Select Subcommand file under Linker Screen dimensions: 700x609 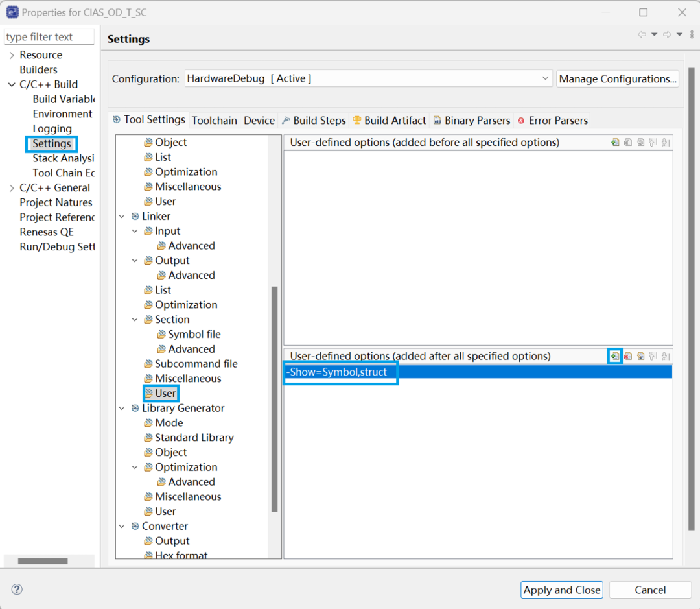click(191, 364)
